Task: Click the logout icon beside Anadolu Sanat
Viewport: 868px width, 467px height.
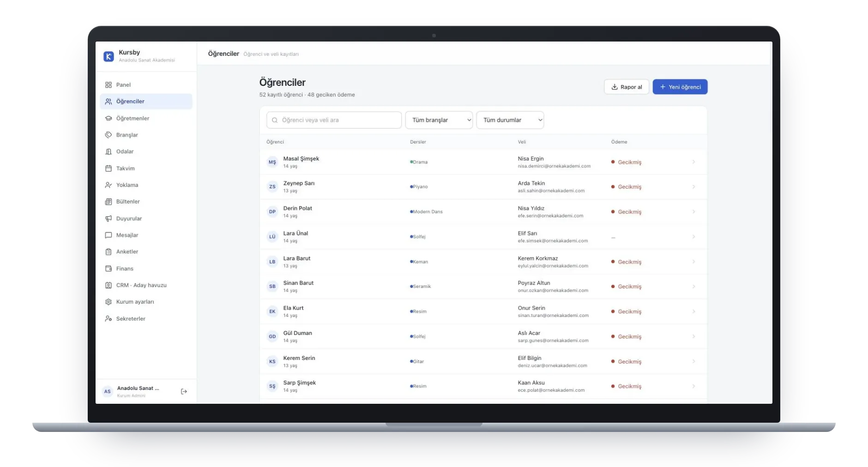Action: coord(184,392)
